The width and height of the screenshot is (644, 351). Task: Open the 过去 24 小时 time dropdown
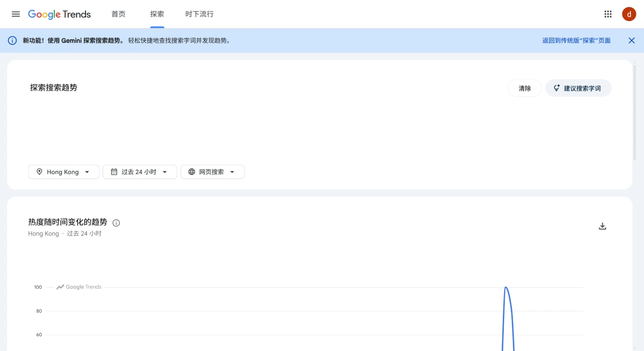(x=140, y=172)
